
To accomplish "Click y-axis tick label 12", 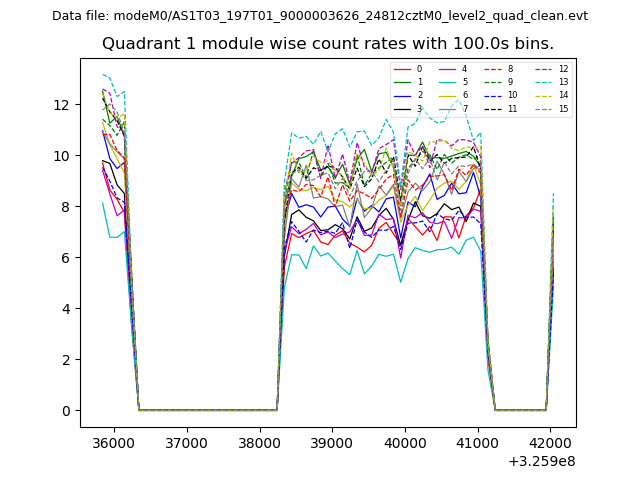I will 60,105.
